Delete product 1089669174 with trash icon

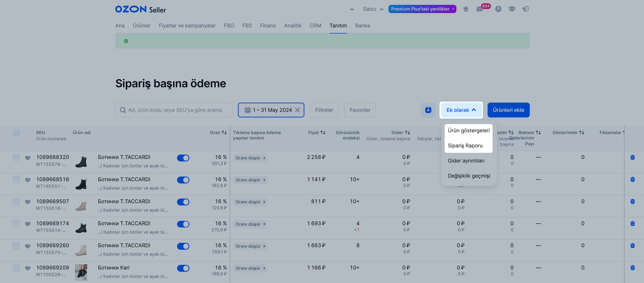pyautogui.click(x=632, y=224)
